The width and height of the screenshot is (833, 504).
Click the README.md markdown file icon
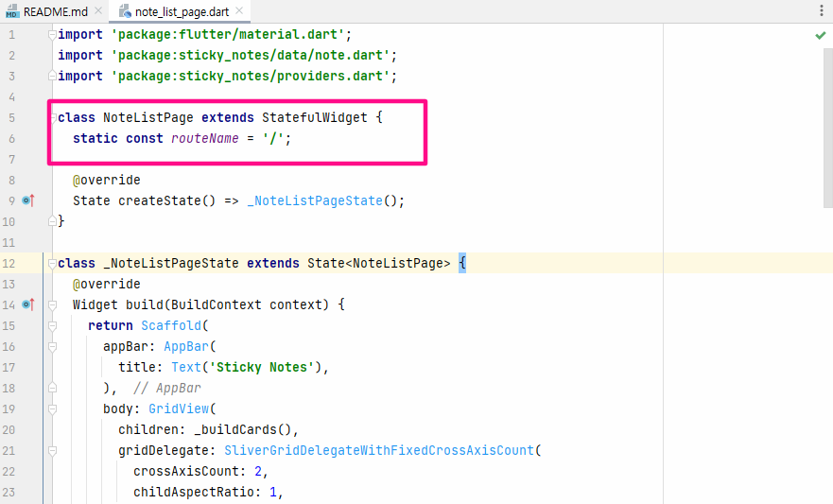tap(12, 11)
